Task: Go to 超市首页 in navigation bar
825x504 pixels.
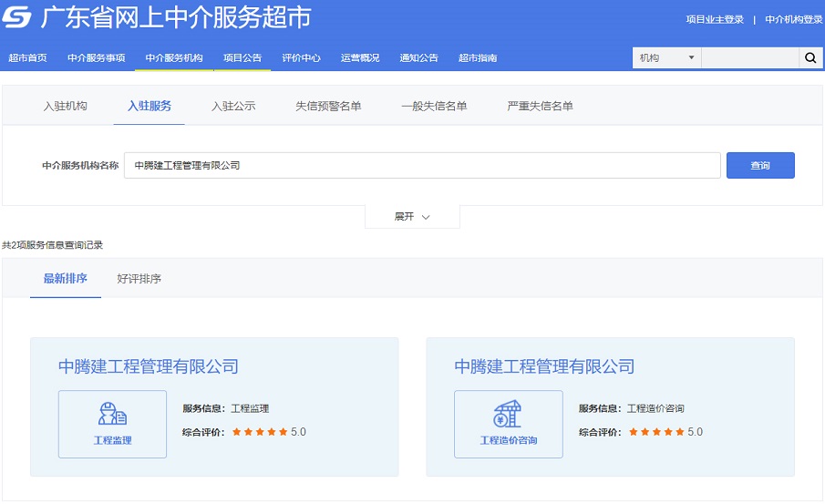Action: pos(27,58)
